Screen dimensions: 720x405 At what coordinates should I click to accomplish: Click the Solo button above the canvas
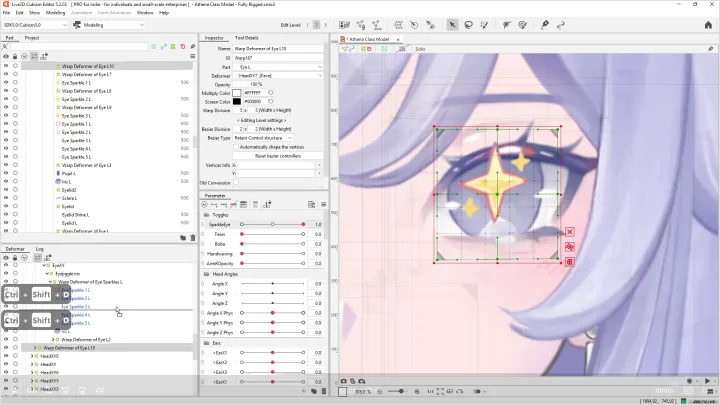(420, 49)
